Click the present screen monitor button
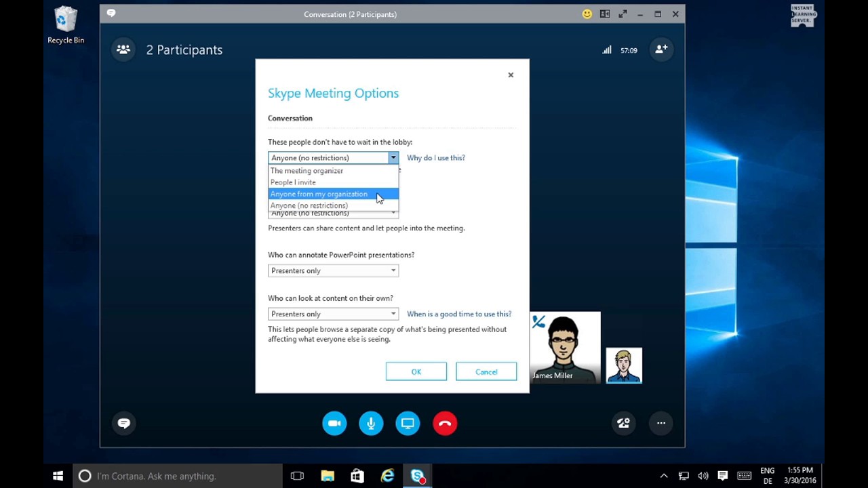The height and width of the screenshot is (488, 868). click(408, 423)
